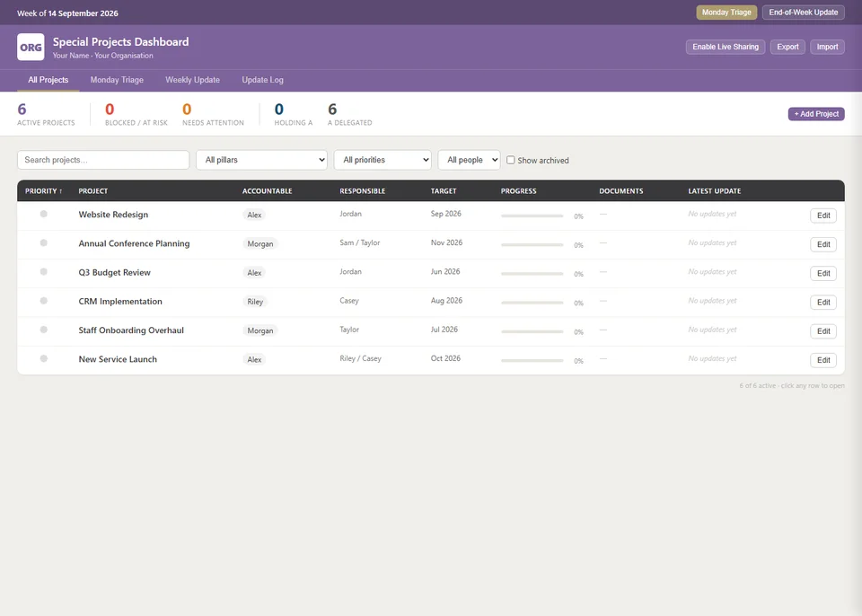Viewport: 862px width, 616px height.
Task: Click the Website Redesign progress bar
Action: point(532,216)
